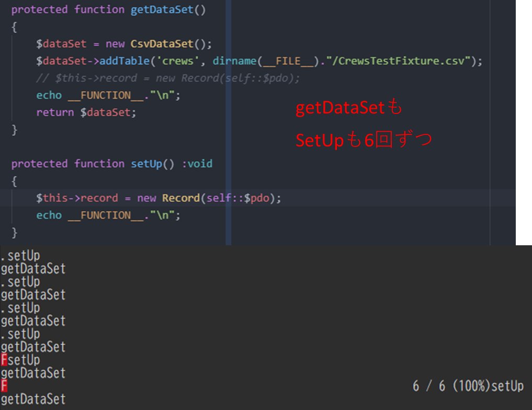Click 'Record(self::$pdo)' in the setUp body

219,198
